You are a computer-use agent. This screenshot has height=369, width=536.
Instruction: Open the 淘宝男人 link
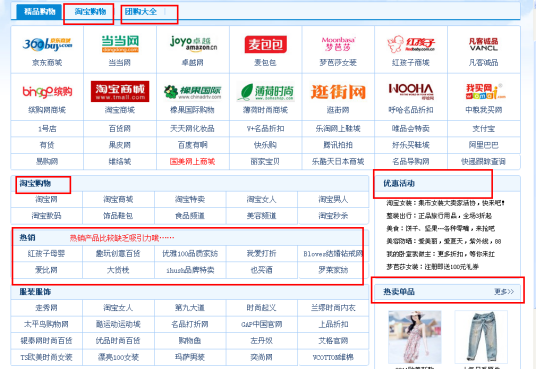point(333,199)
